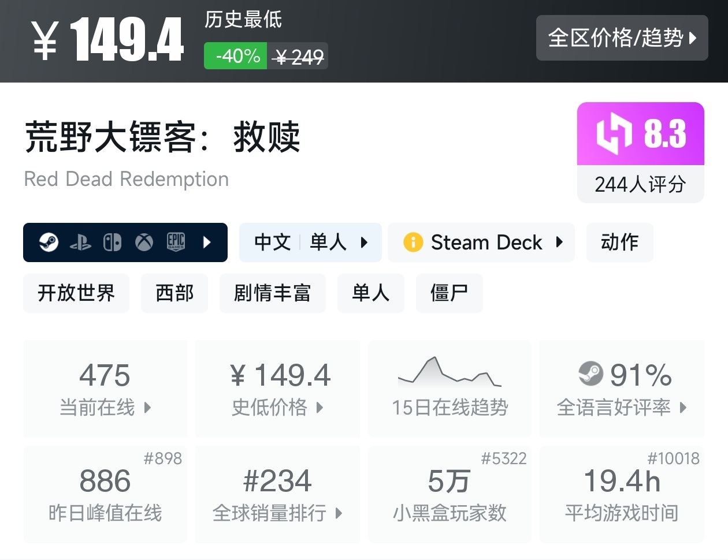The image size is (728, 560).
Task: Click the Nintendo Switch platform icon
Action: pyautogui.click(x=112, y=242)
